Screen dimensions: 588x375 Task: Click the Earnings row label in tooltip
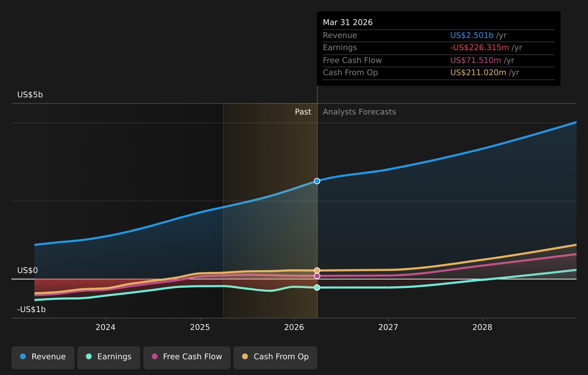coord(340,48)
